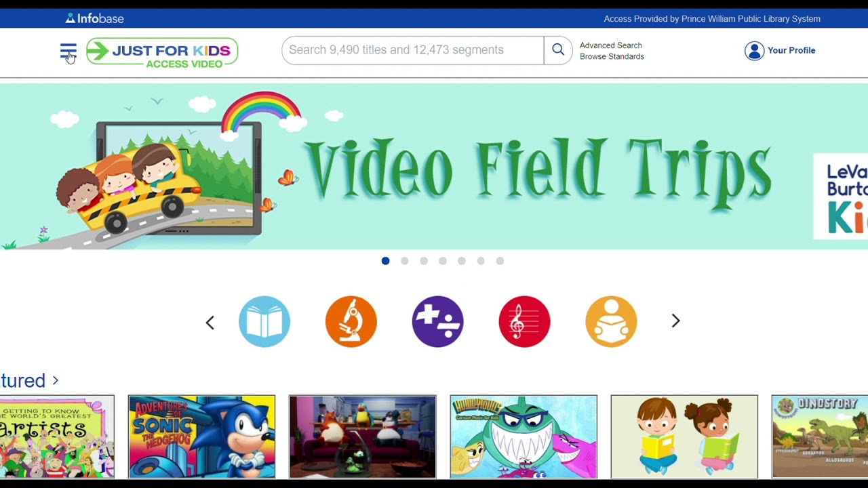Click 'Access Provided by Prince William Public Library System' text

(x=712, y=19)
